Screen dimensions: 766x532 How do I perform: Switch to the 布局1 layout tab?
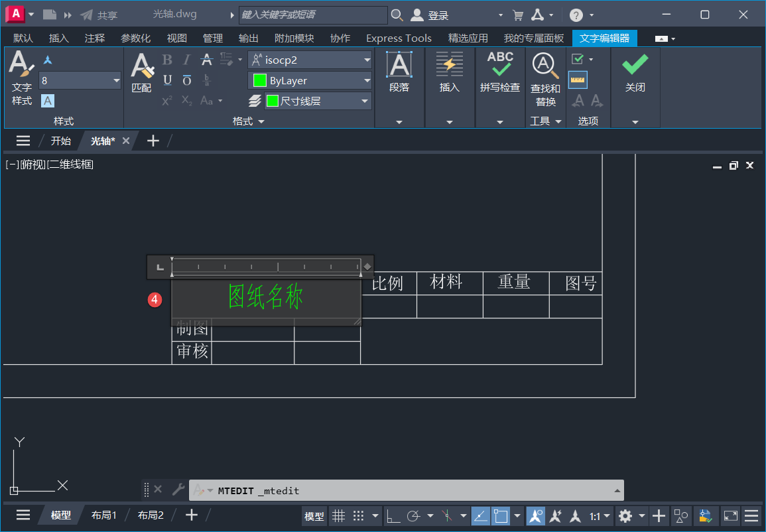pyautogui.click(x=104, y=515)
